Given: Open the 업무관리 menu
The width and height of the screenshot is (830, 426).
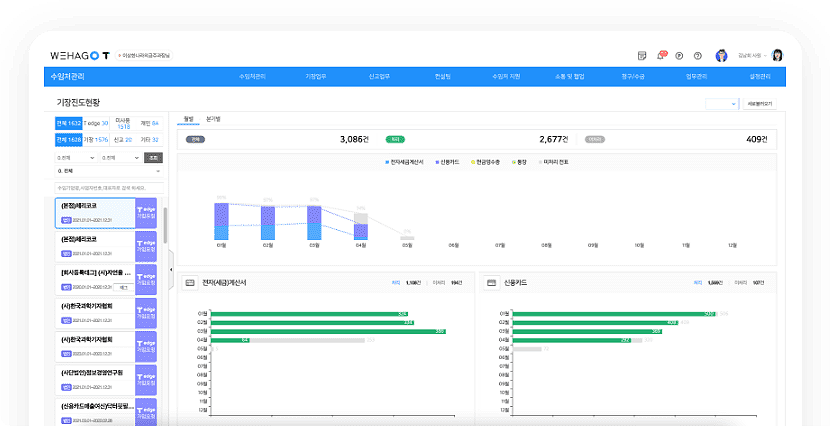Looking at the screenshot, I should (697, 77).
